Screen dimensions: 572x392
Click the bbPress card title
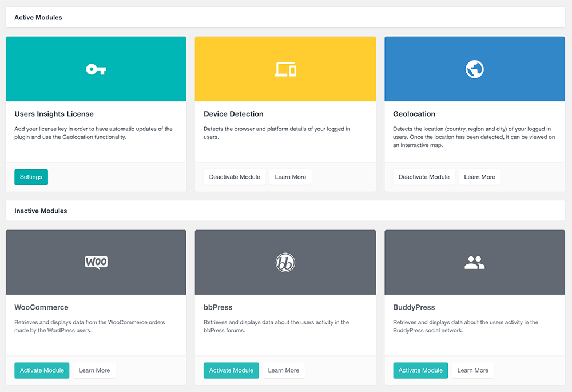[x=218, y=307]
